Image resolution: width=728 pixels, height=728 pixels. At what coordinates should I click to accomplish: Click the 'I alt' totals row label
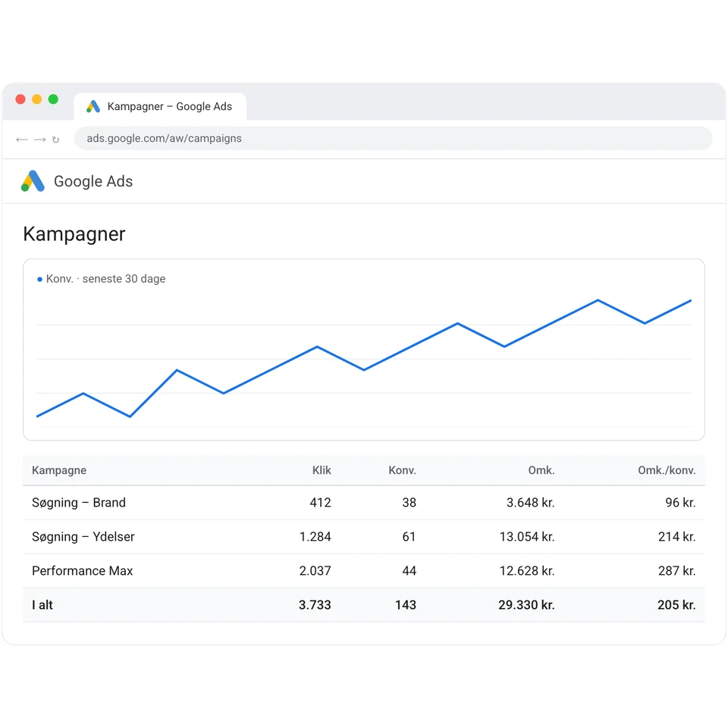click(42, 605)
